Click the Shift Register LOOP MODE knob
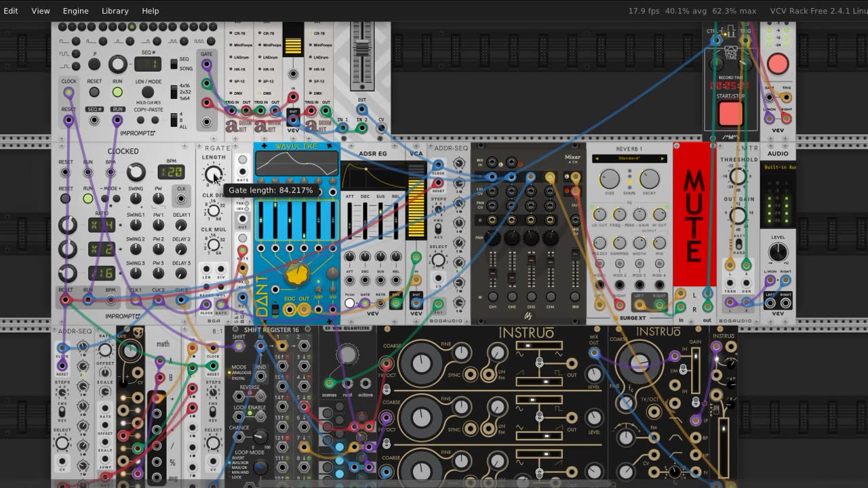Viewport: 868px width, 488px height. pyautogui.click(x=260, y=468)
